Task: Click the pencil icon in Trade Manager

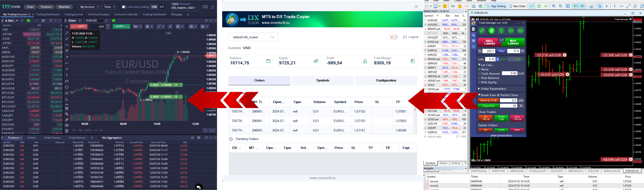Action: click(482, 31)
